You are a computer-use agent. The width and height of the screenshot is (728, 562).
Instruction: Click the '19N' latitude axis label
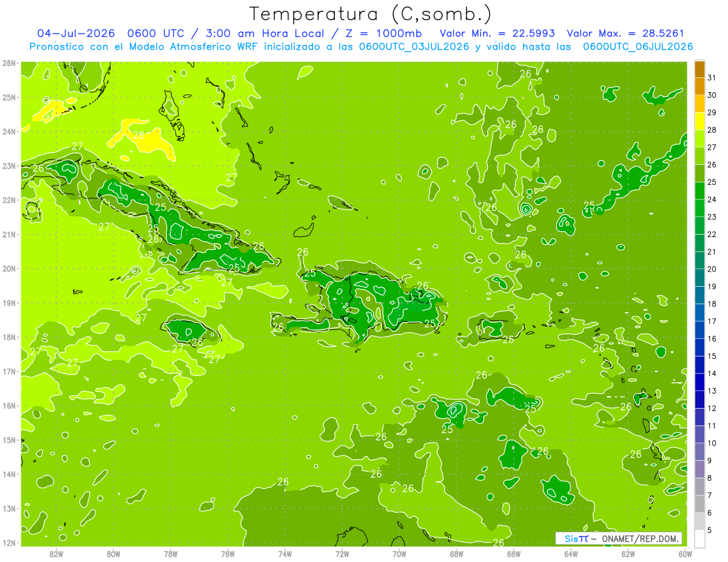point(9,303)
